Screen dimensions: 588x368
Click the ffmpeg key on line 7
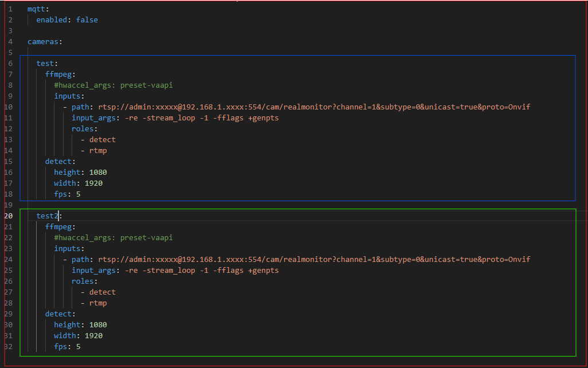pos(59,75)
